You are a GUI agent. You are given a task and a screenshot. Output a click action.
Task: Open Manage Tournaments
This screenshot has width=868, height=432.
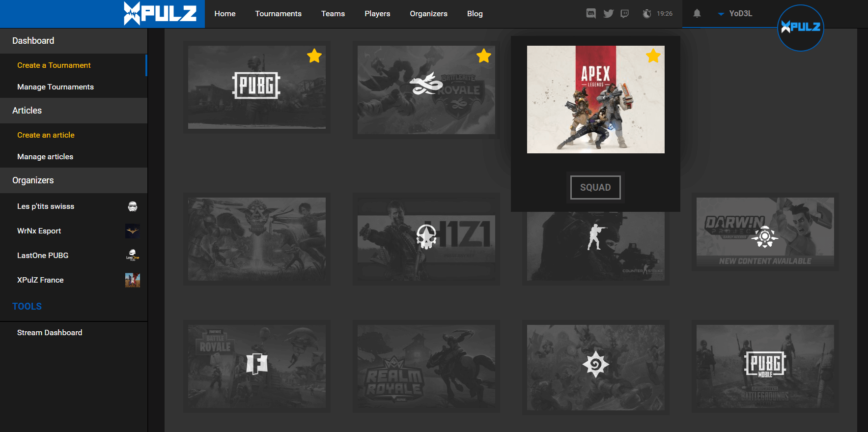coord(56,87)
